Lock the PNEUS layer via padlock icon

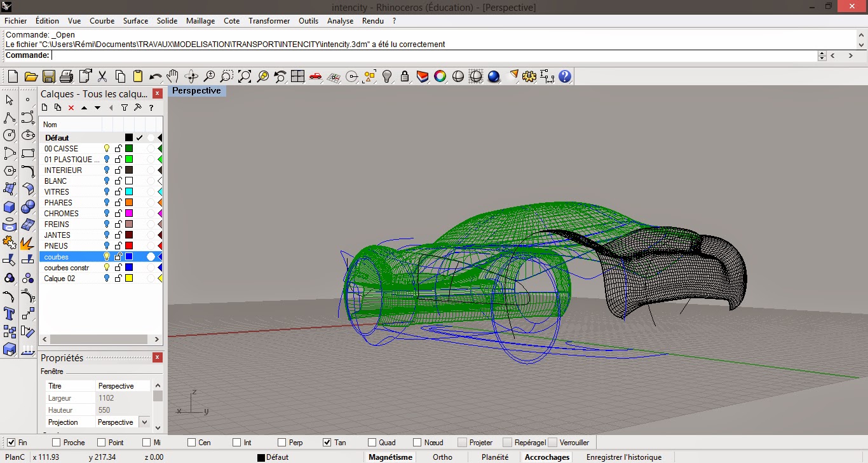(118, 246)
